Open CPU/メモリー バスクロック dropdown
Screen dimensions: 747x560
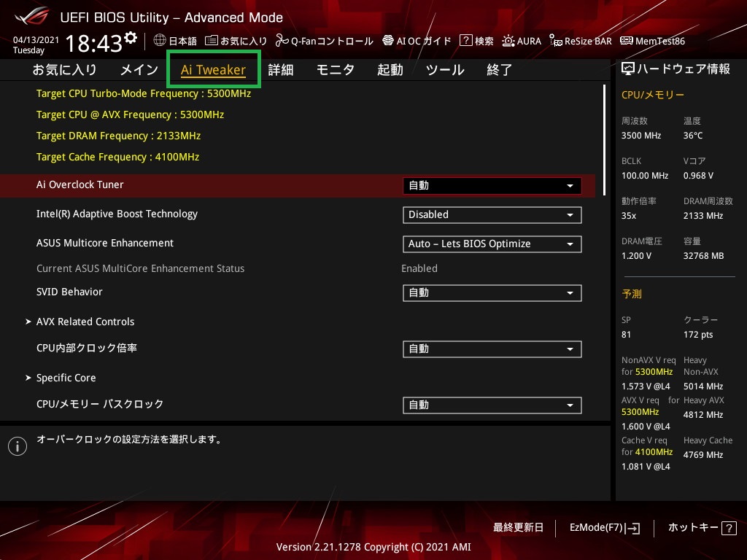coord(492,405)
